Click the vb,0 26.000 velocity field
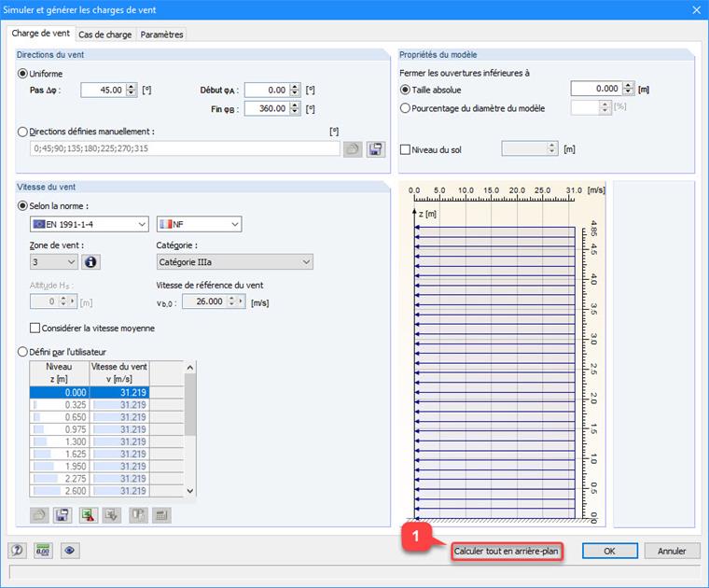 click(x=205, y=301)
